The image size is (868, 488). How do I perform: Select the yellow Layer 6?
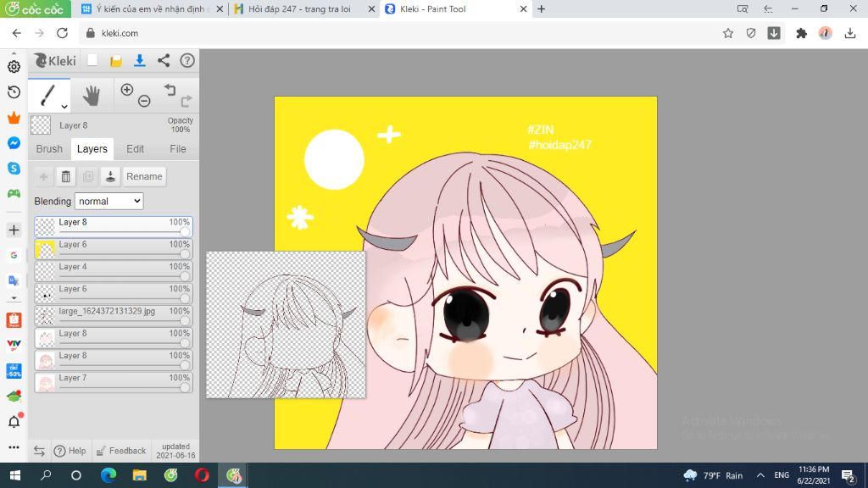tap(114, 248)
